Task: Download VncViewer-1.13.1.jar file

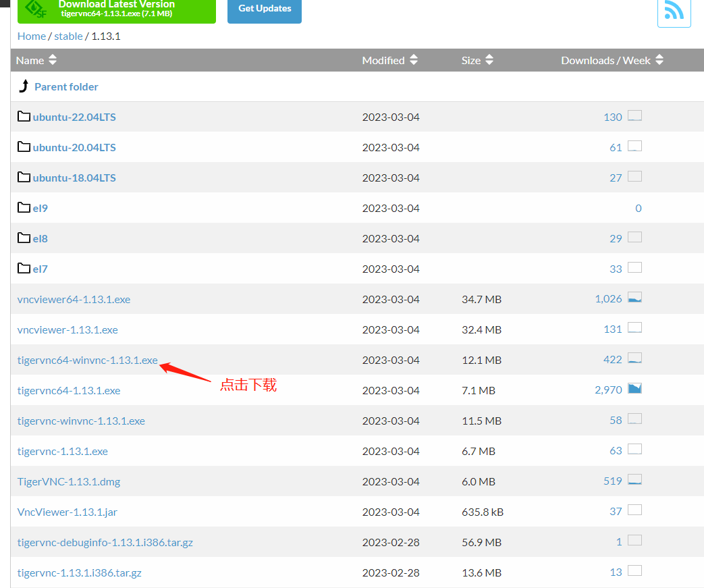Action: [x=67, y=512]
